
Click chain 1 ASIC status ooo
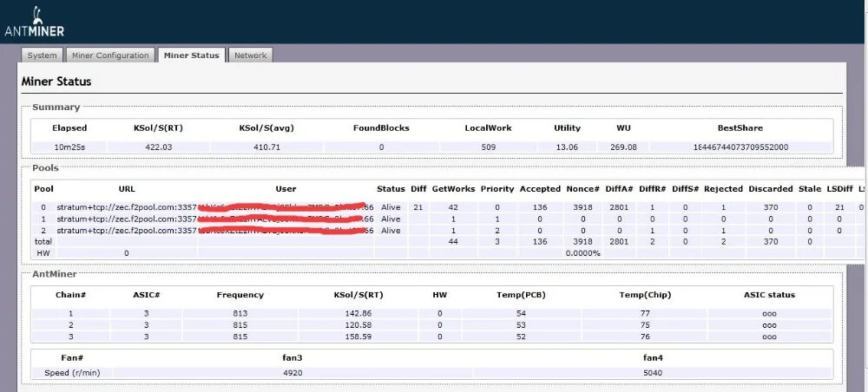pyautogui.click(x=769, y=313)
